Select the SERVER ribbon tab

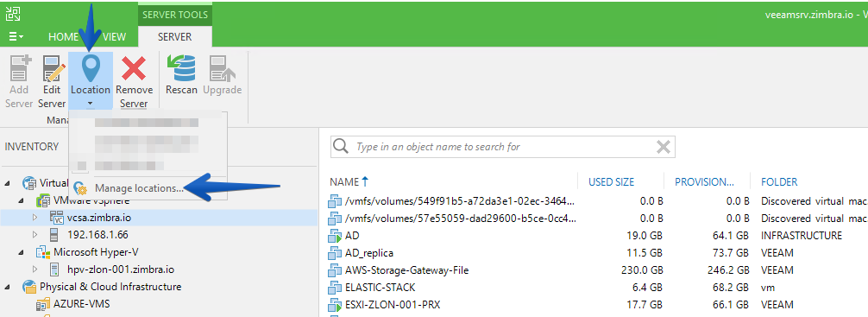point(174,37)
